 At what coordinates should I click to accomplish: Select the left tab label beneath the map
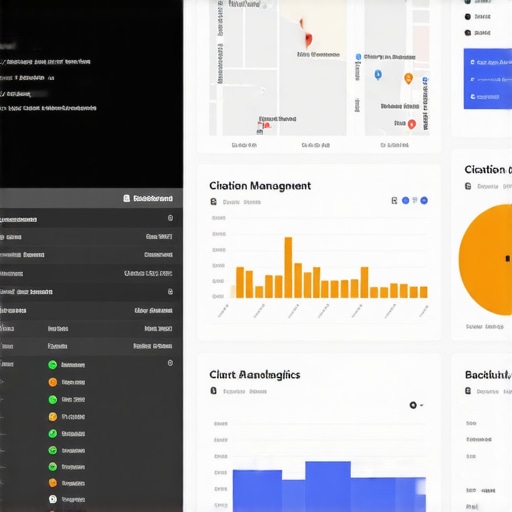(x=244, y=145)
